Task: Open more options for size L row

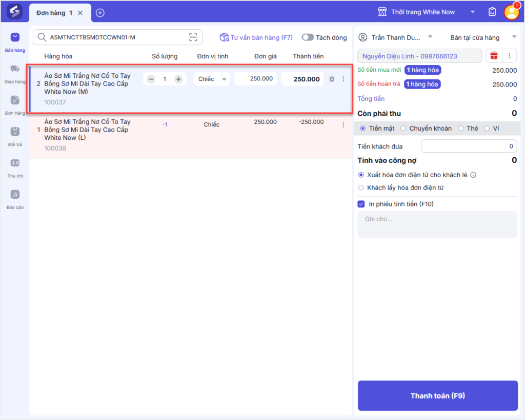Action: point(343,125)
